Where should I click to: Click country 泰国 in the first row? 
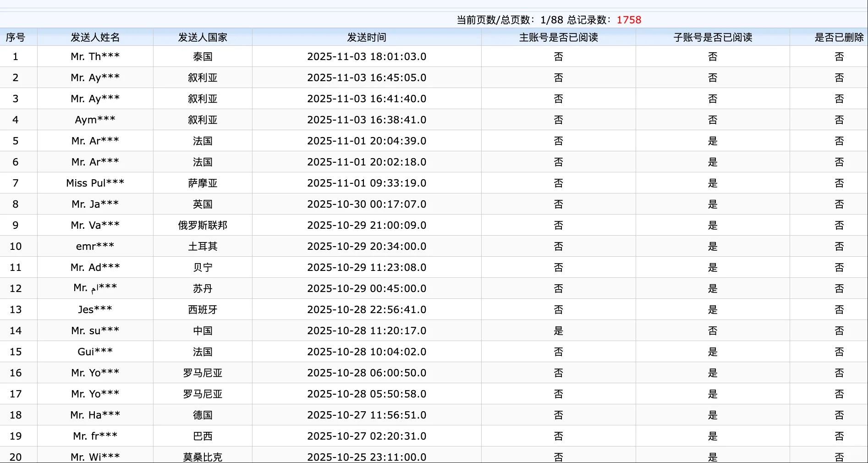(x=202, y=56)
